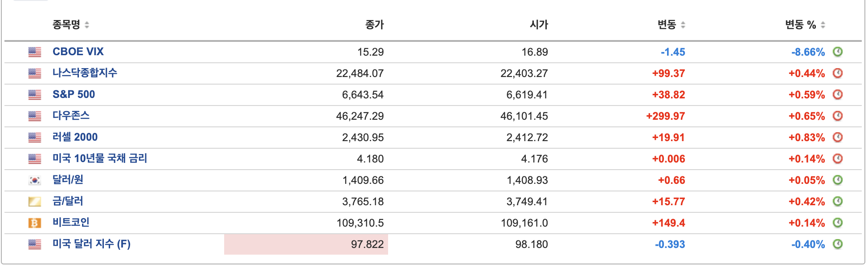Open the 러셀 2000 link
The height and width of the screenshot is (268, 868).
74,137
